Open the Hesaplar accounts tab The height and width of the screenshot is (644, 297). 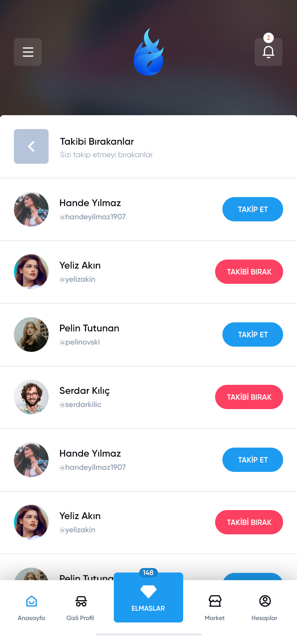coord(265,608)
